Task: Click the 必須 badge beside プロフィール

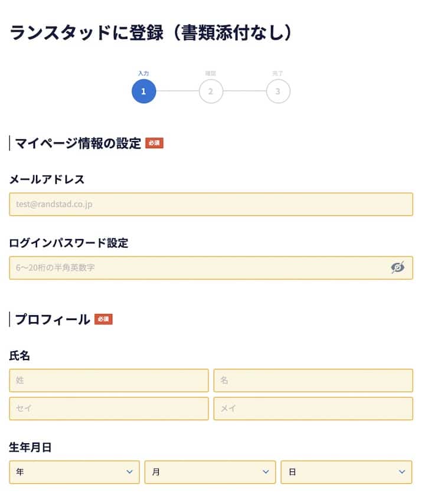Action: 103,319
